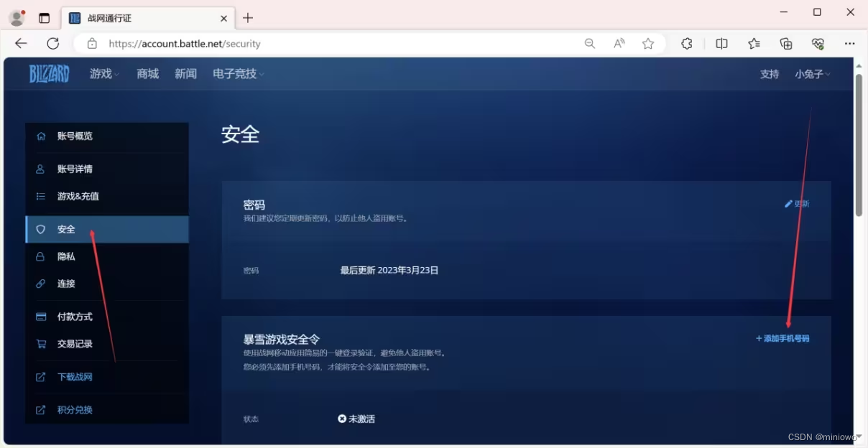Screen dimensions: 868x448
Task: Expand the 游戏 dropdown menu
Action: [105, 74]
